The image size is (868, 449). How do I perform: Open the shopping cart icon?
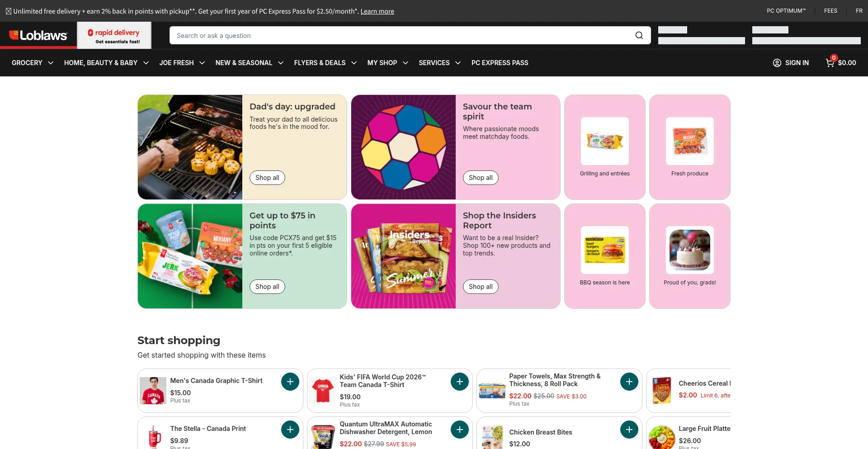point(830,62)
